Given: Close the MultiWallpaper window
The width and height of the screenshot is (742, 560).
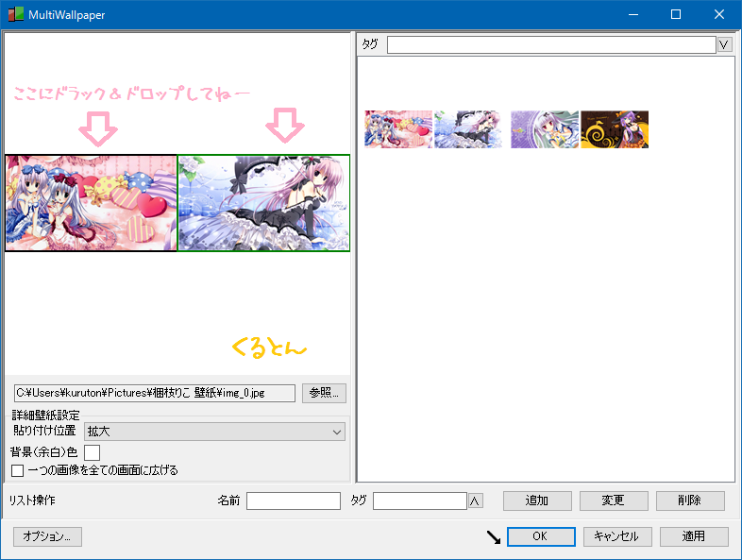Looking at the screenshot, I should click(718, 15).
